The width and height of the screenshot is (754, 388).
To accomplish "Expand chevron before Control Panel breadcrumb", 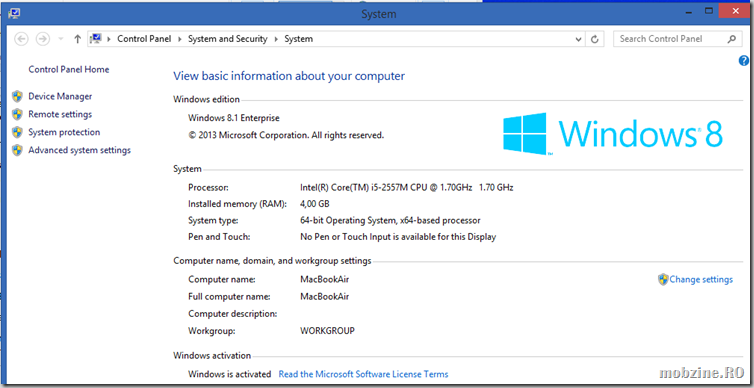I will [110, 39].
